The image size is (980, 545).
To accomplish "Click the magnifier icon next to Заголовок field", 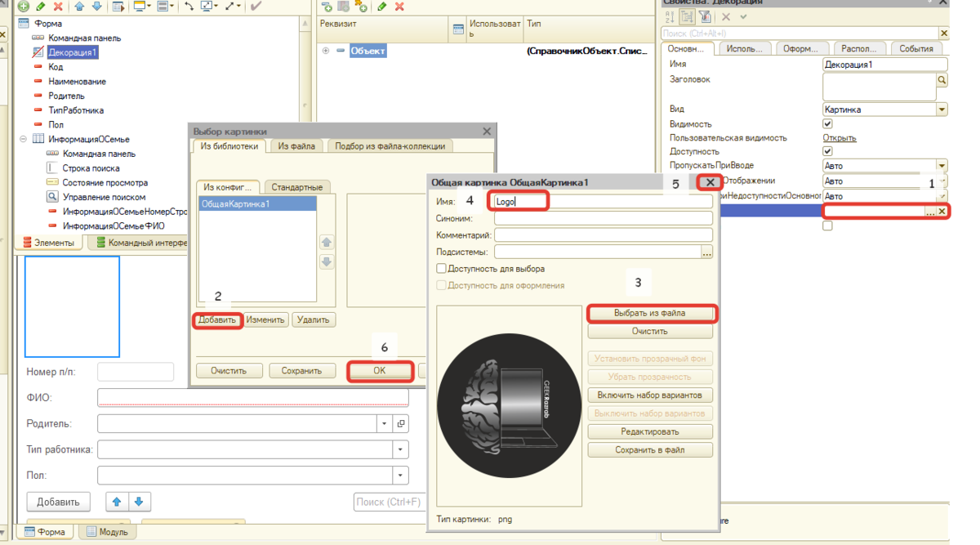I will click(x=942, y=80).
